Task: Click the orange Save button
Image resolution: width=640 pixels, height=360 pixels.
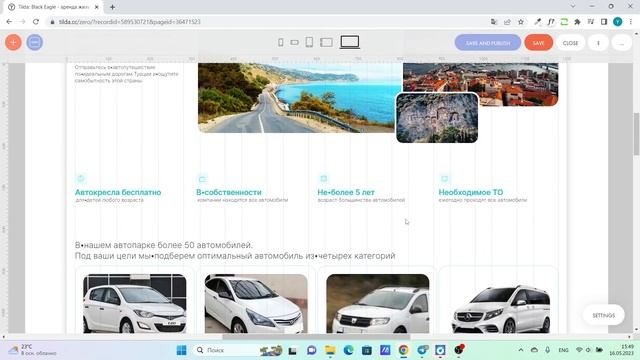Action: coord(538,43)
